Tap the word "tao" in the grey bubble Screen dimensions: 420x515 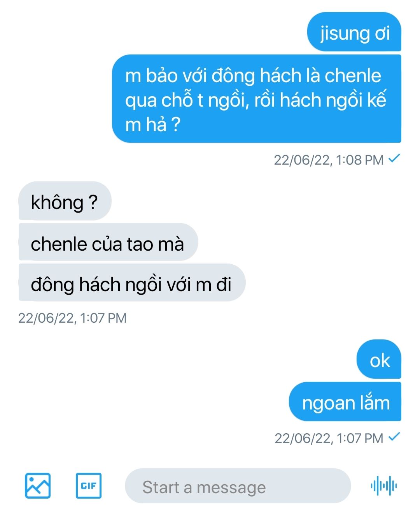pyautogui.click(x=140, y=244)
